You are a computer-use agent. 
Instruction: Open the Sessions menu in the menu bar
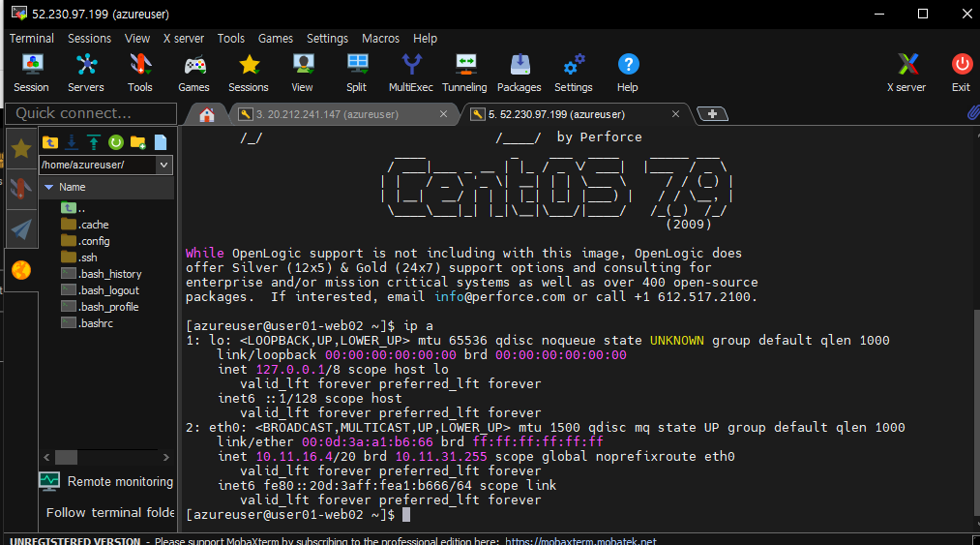pos(89,38)
